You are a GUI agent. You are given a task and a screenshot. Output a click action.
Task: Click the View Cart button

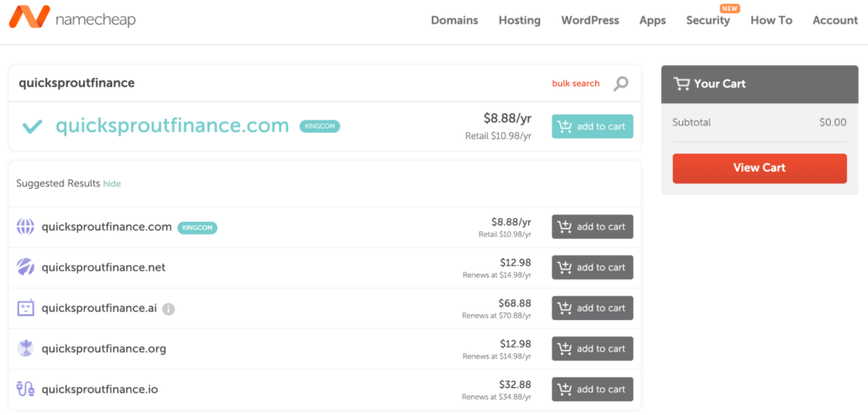(759, 168)
